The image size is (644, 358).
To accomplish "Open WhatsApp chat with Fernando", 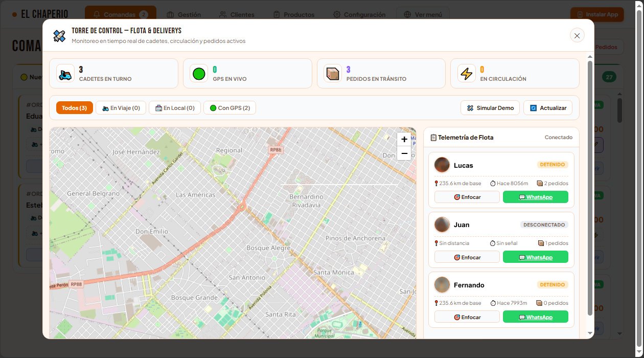I will [x=536, y=317].
